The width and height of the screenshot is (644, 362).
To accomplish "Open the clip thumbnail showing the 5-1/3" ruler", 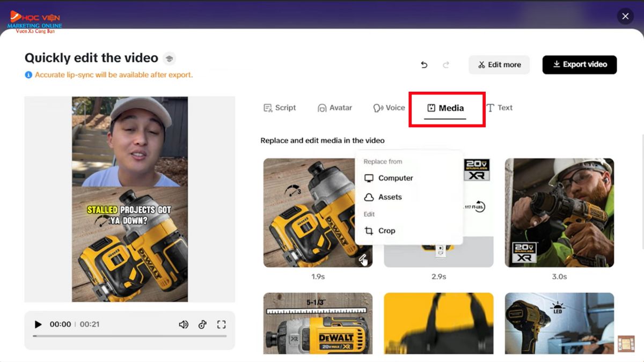I will click(x=318, y=323).
